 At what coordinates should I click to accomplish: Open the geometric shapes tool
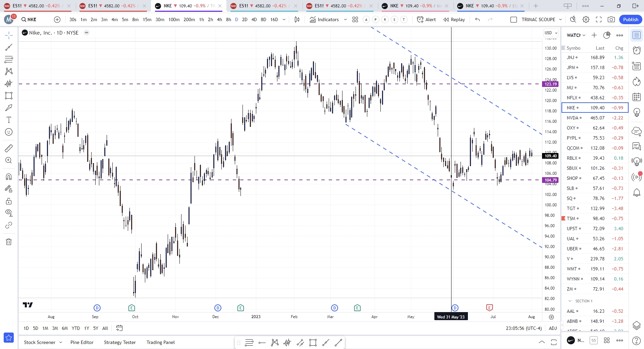click(9, 96)
